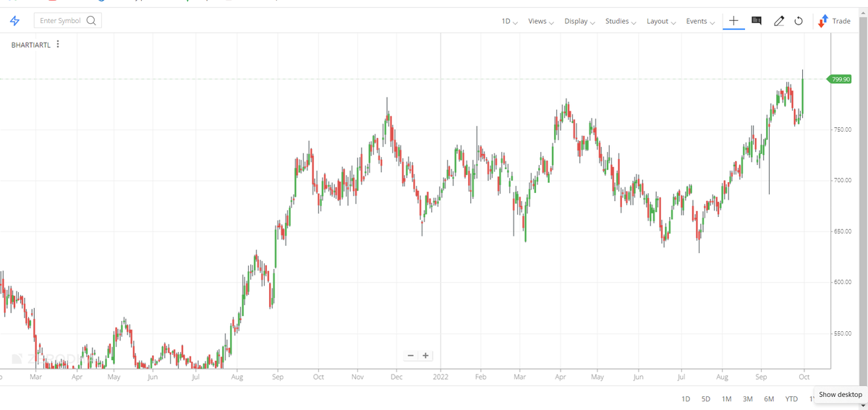Click the 600.00 price axis label
Viewport: 868px width, 410px height.
[x=841, y=282]
